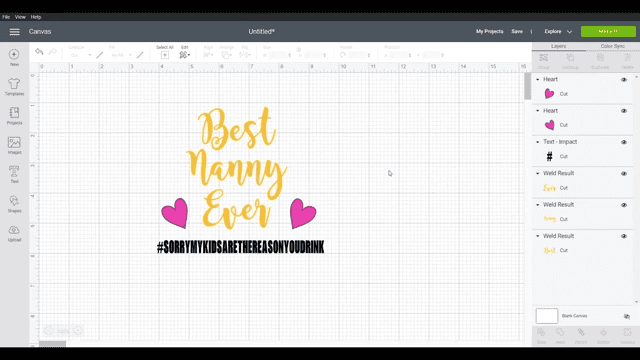Open the Projects panel
The height and width of the screenshot is (360, 640).
[x=14, y=113]
